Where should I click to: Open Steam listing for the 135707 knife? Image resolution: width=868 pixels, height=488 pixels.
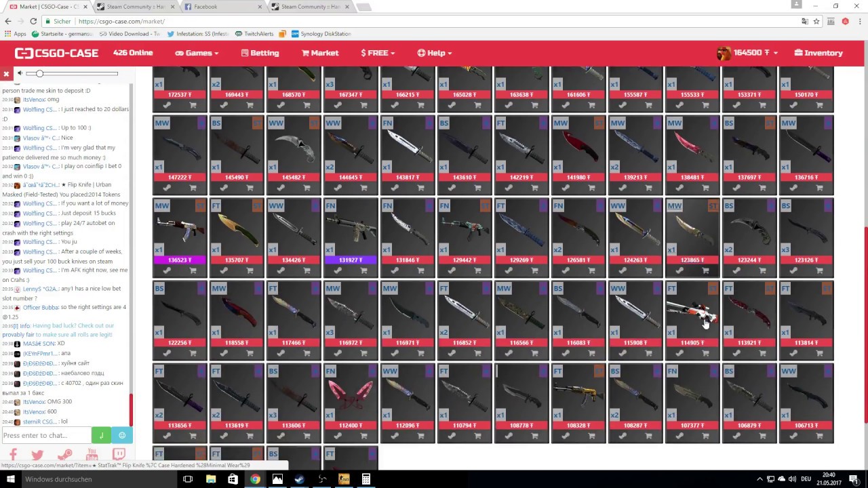224,270
